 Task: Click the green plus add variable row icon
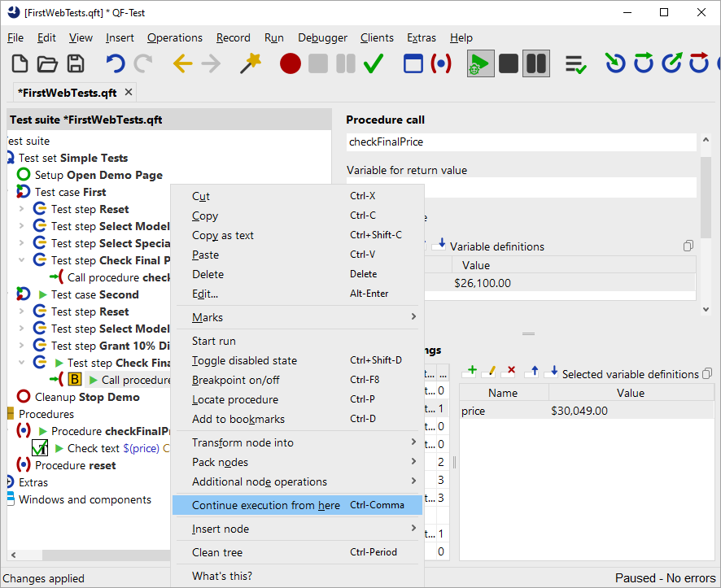tap(470, 371)
